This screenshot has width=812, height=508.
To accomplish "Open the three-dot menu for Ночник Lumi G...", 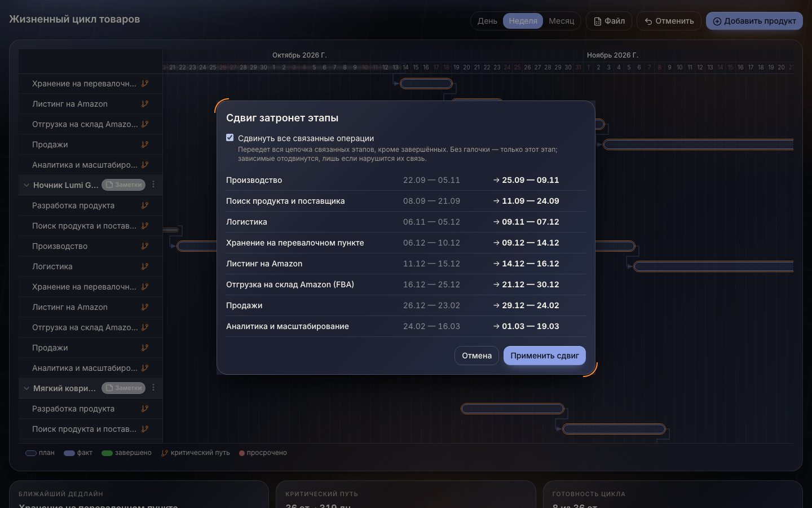I will [153, 185].
